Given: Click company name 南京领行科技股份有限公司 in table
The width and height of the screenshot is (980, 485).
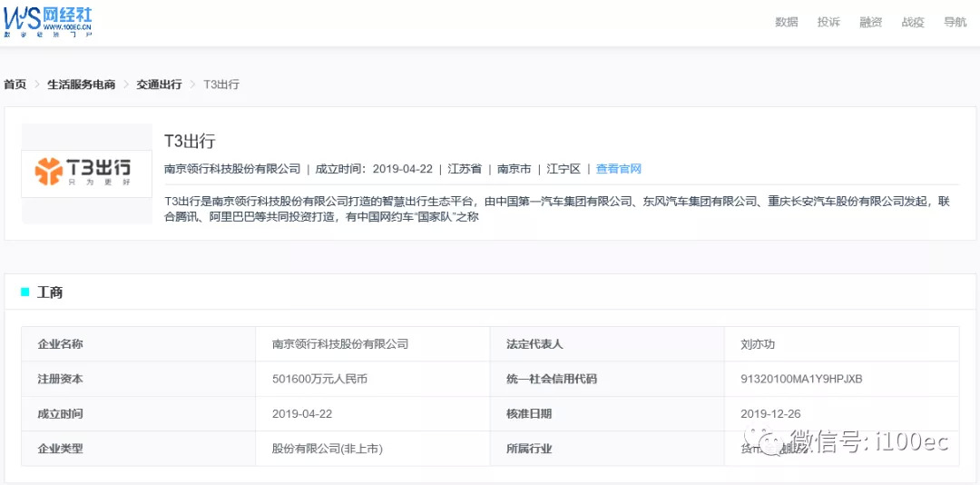Looking at the screenshot, I should 340,344.
